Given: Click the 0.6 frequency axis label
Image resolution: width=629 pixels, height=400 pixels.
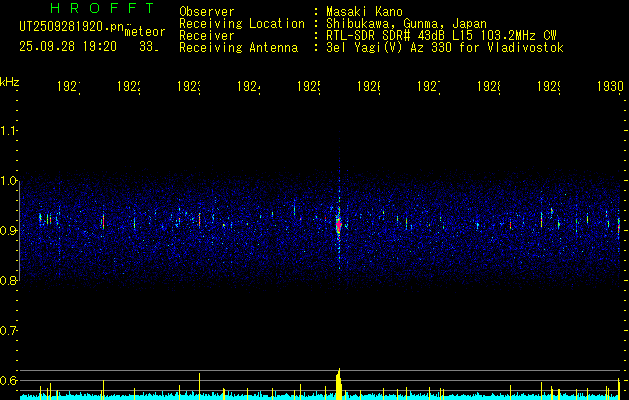Looking at the screenshot, I should (x=9, y=380).
